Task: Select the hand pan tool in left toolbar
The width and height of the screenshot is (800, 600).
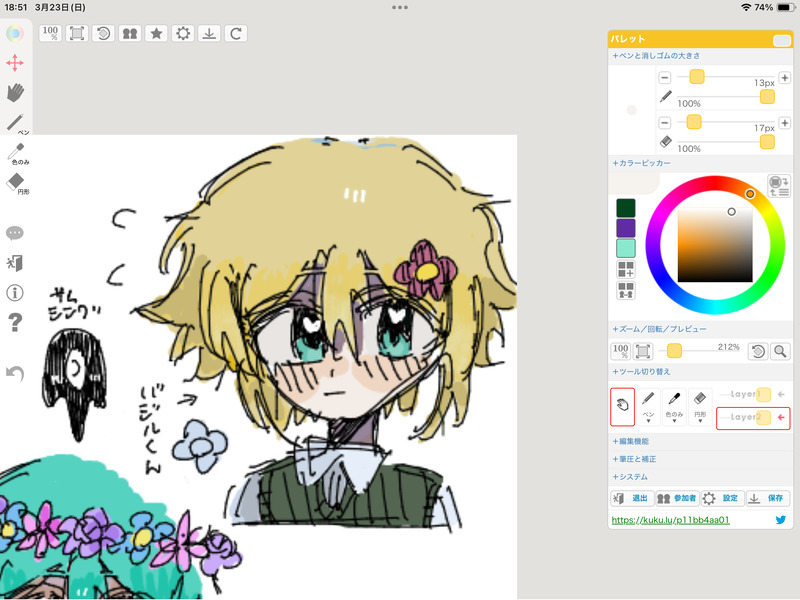Action: coord(15,92)
